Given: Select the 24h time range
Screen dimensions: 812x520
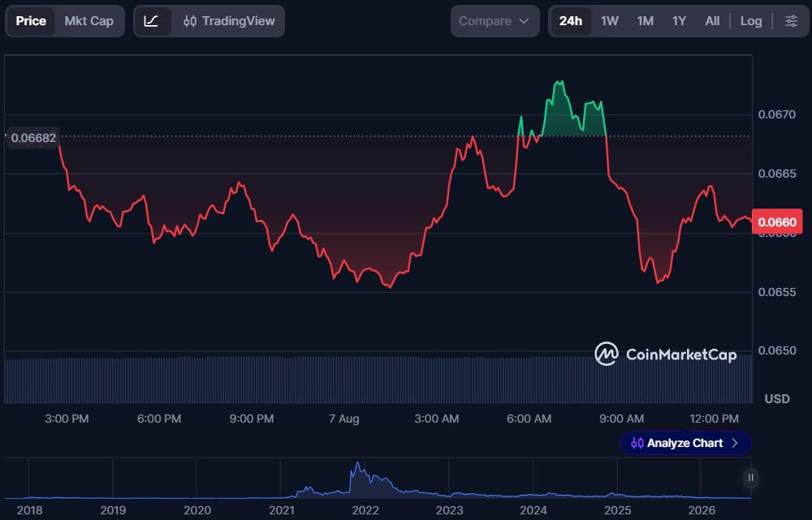Looking at the screenshot, I should [570, 21].
